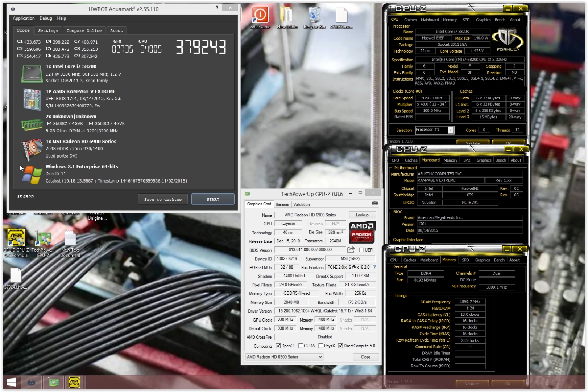Click the BIOS Version field in GPU-Z
Viewport: 588px width, 392px height.
pos(310,250)
